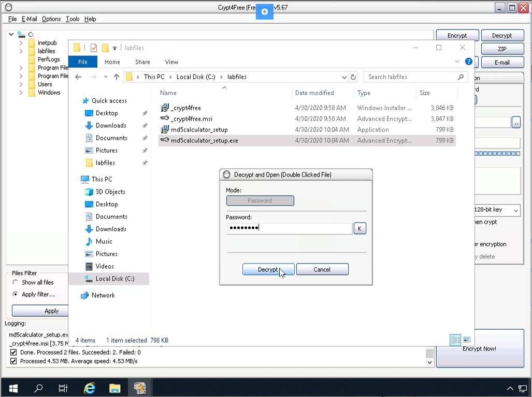Open Explorer help via question mark icon
Screen dimensions: 532x397
468,62
